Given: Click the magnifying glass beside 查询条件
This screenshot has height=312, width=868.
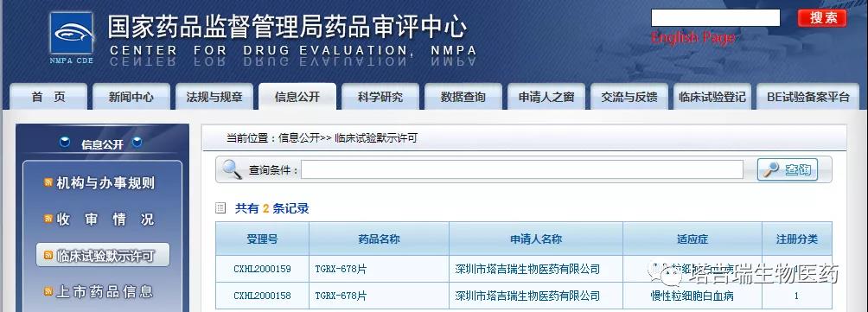Looking at the screenshot, I should click(x=233, y=169).
